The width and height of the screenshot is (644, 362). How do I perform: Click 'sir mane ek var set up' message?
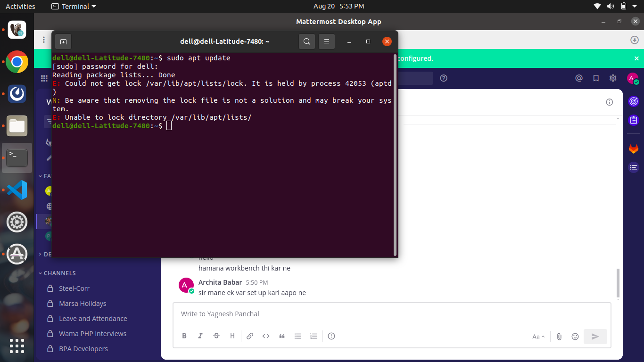pos(252,293)
